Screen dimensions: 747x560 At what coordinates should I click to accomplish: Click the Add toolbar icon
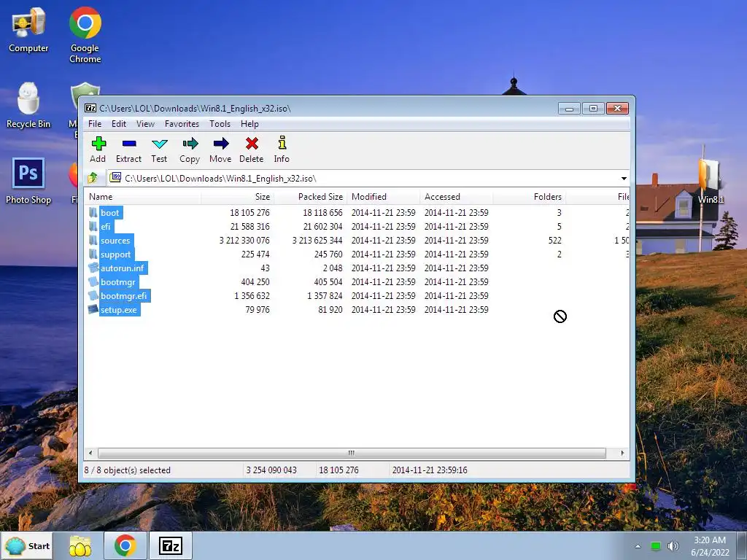pyautogui.click(x=98, y=149)
